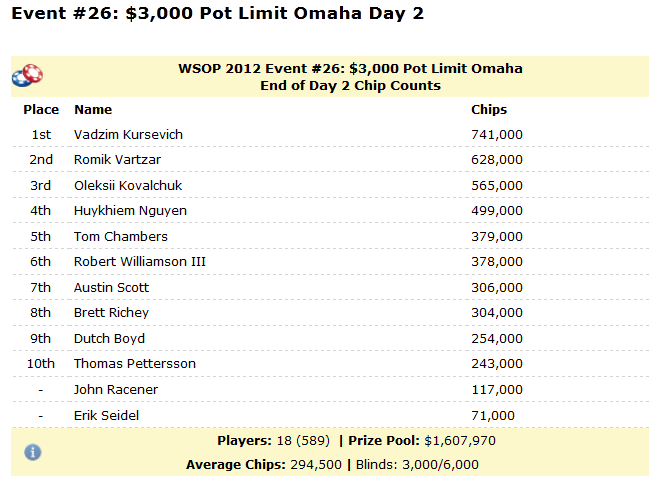Click player name Oleksii Kovalchuk
Screen dimensions: 659x491
click(128, 185)
